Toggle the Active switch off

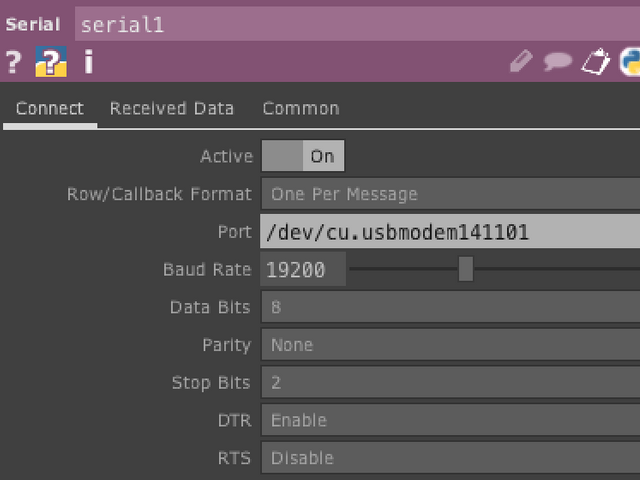[303, 156]
